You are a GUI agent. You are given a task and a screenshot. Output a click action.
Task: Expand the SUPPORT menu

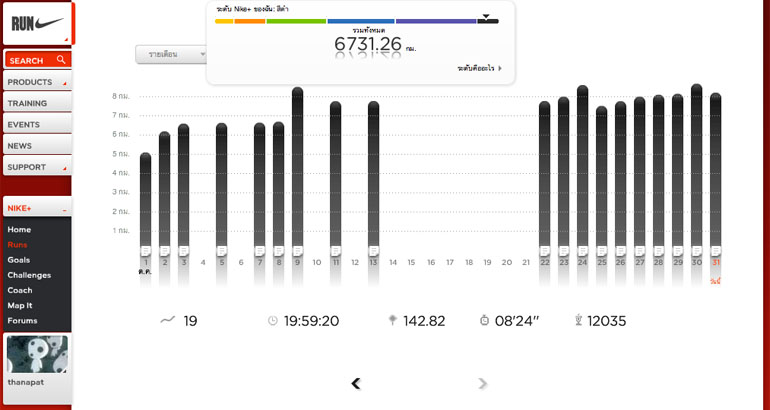pyautogui.click(x=37, y=167)
